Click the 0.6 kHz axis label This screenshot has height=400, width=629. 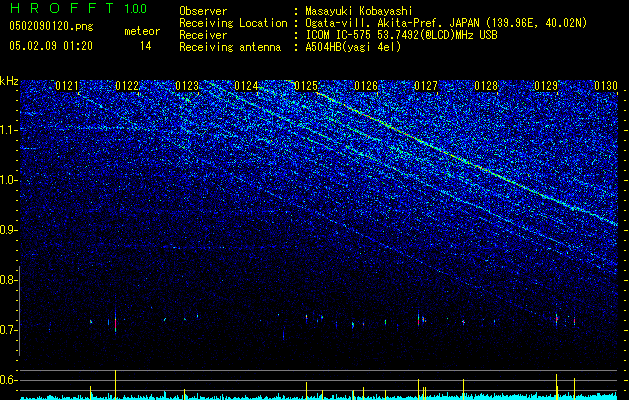(8, 380)
